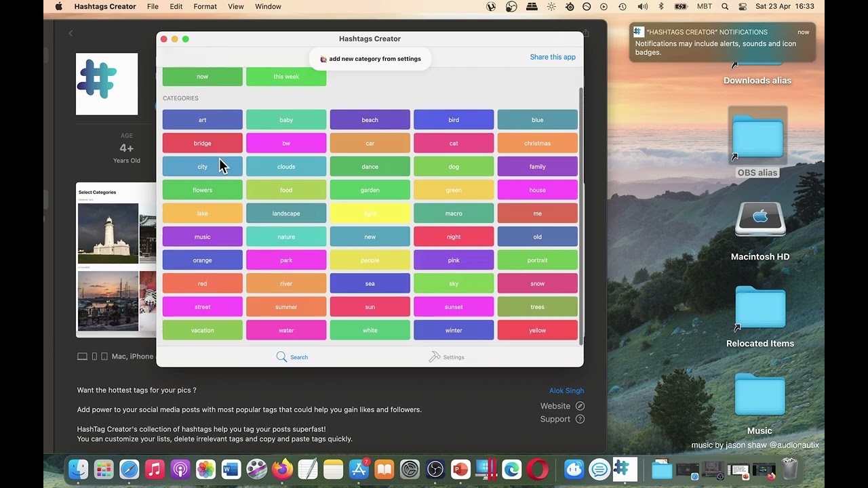Viewport: 868px width, 488px height.
Task: Click the Hashtags Creator window scrollbar
Action: [x=580, y=216]
